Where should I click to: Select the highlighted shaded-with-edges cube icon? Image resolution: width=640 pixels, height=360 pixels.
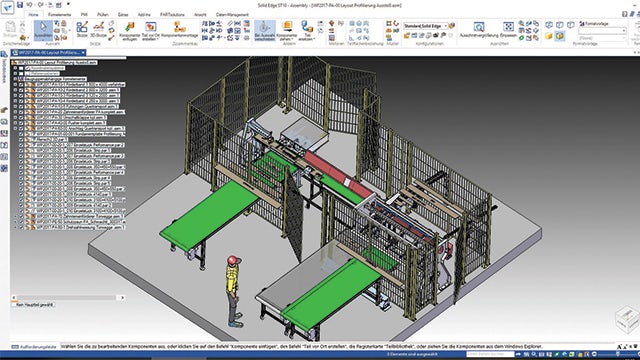[x=560, y=36]
